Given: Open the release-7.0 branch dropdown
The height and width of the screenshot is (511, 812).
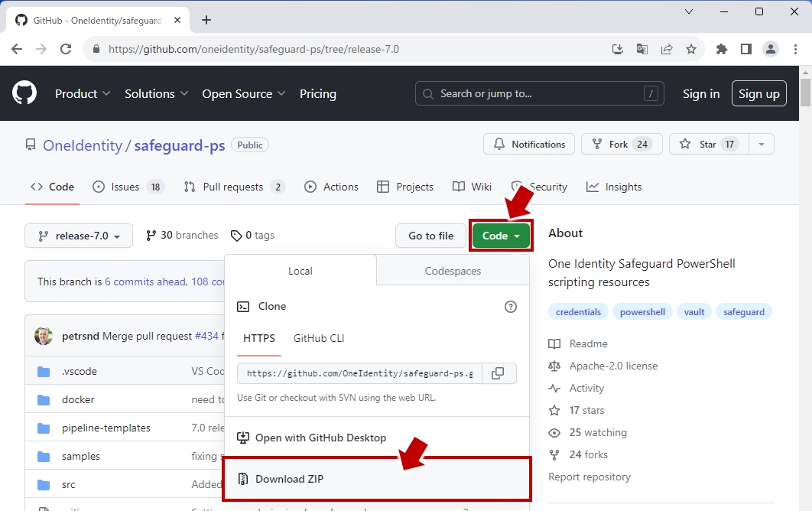Looking at the screenshot, I should (79, 236).
